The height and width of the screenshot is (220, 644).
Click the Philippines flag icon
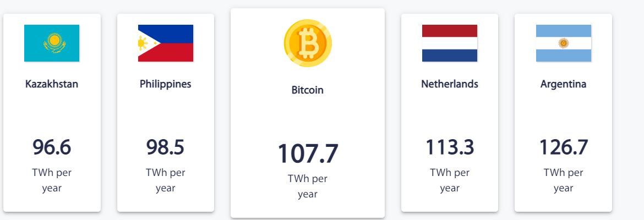(x=165, y=43)
